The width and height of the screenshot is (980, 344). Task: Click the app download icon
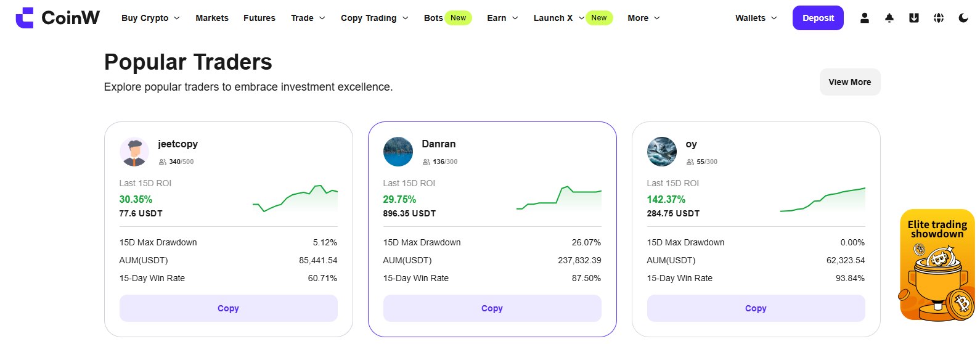click(x=914, y=18)
